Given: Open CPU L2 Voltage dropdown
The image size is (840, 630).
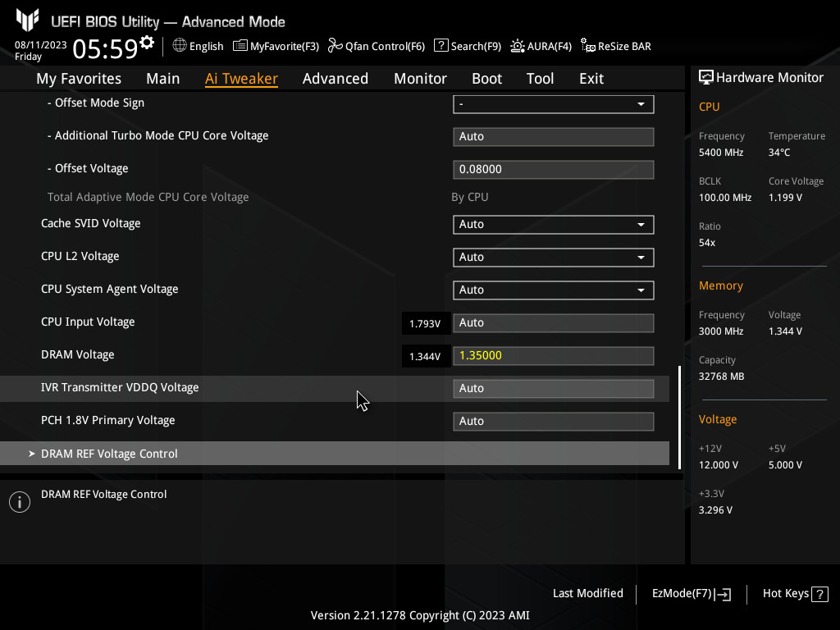Looking at the screenshot, I should pos(554,257).
